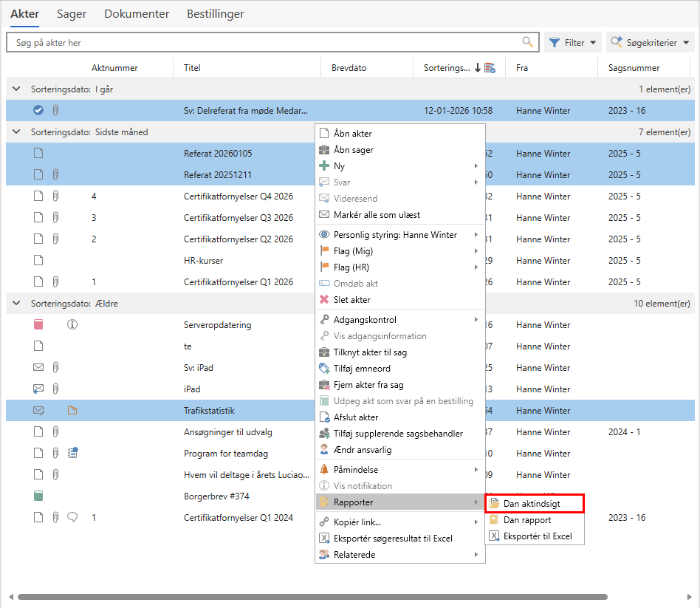
Task: Click the orange flag icon on Trafikstatistik row
Action: [72, 410]
